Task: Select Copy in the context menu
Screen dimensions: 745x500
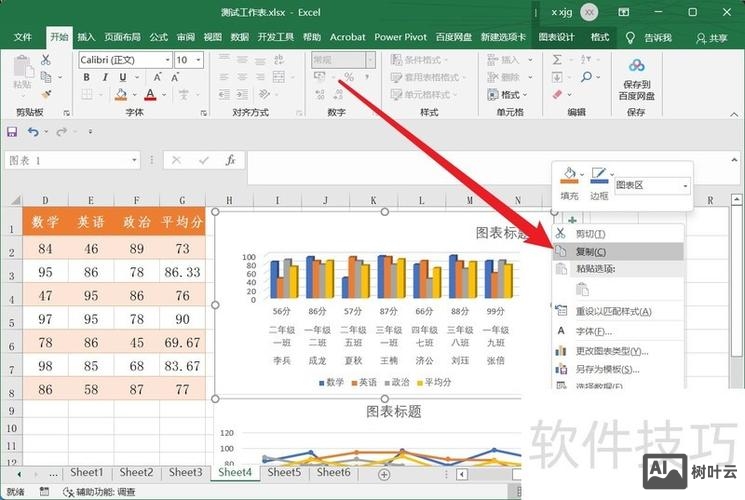Action: coord(618,251)
